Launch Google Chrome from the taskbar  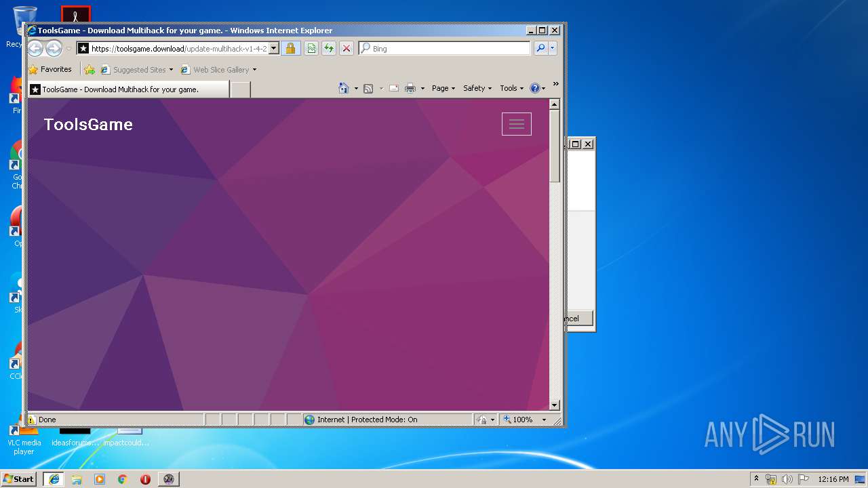pos(123,479)
